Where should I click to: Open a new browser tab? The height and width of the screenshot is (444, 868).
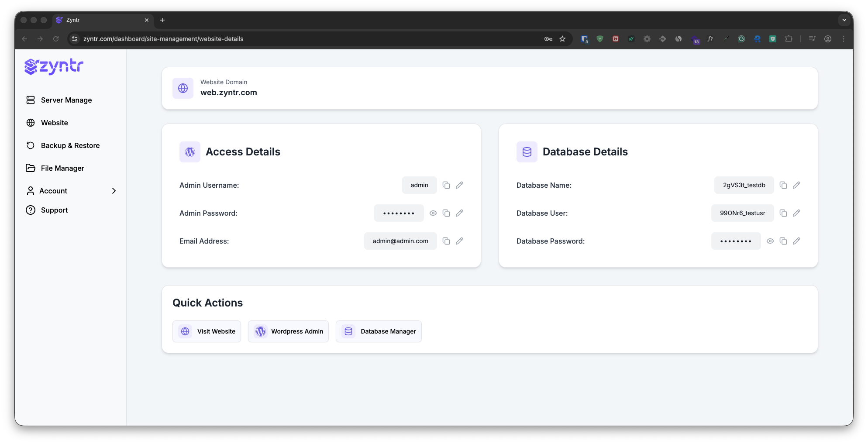pyautogui.click(x=162, y=20)
